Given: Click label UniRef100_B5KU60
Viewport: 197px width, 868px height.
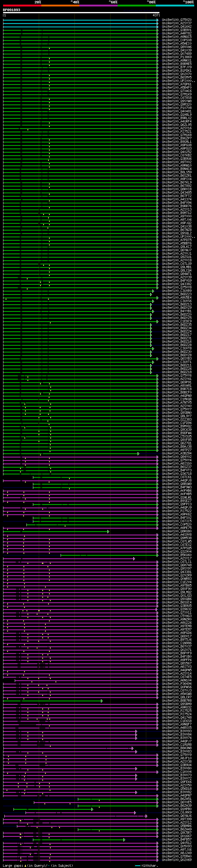Looking at the screenshot, I should click(x=177, y=555).
